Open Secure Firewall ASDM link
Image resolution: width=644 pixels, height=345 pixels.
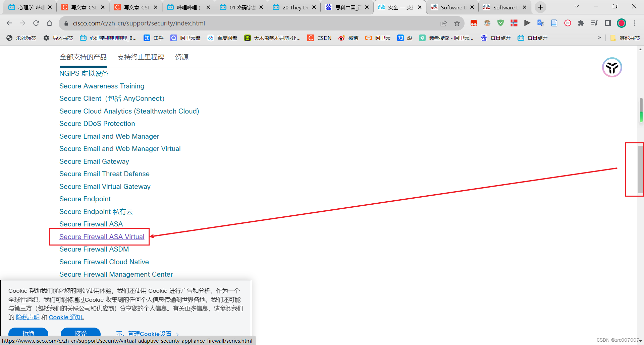[94, 249]
